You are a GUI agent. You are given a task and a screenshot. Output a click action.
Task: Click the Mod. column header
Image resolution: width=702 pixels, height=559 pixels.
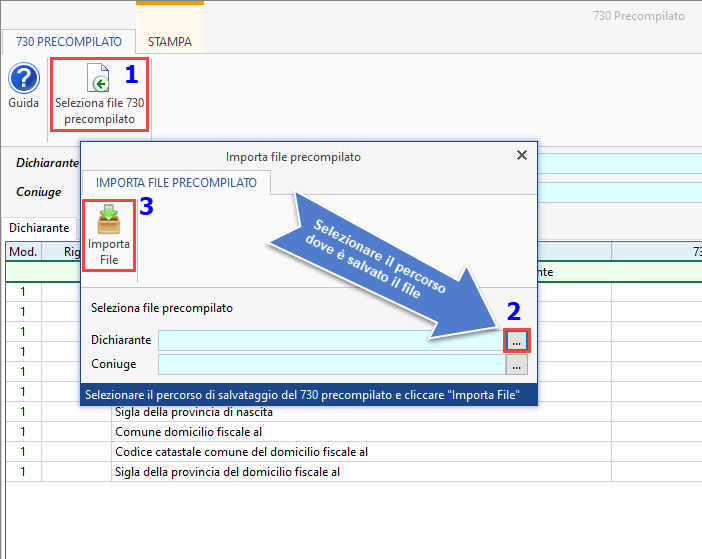point(23,252)
